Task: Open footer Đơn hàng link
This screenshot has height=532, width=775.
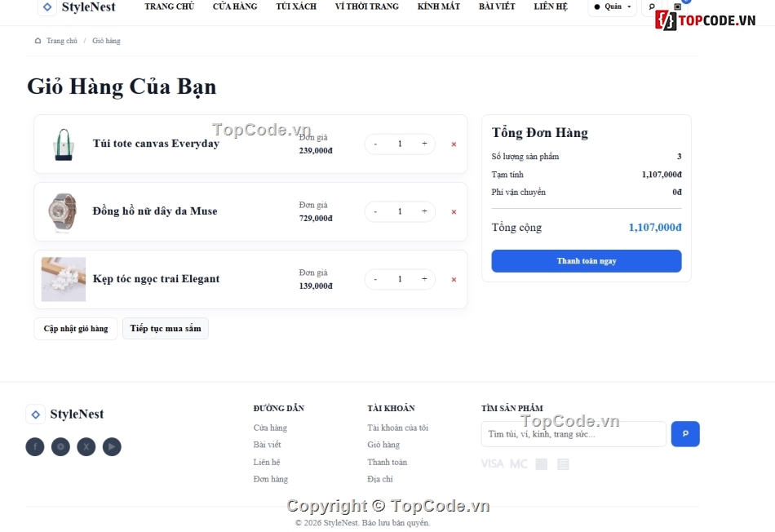Action: point(270,479)
